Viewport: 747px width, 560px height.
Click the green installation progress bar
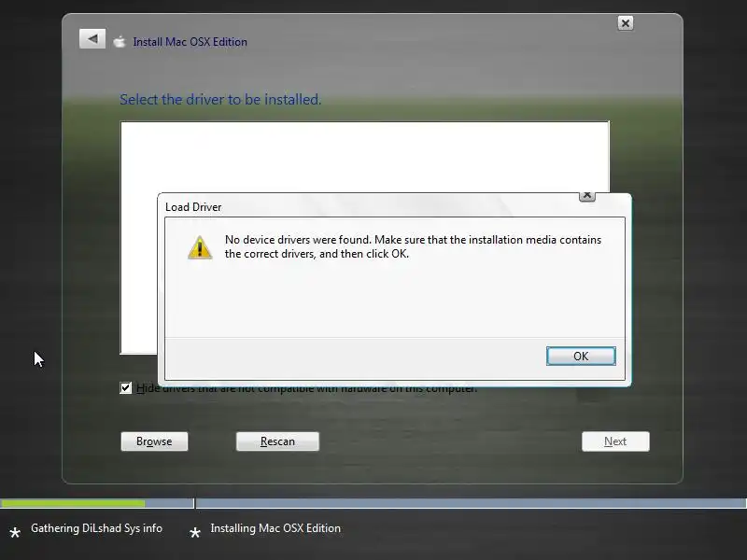point(73,503)
